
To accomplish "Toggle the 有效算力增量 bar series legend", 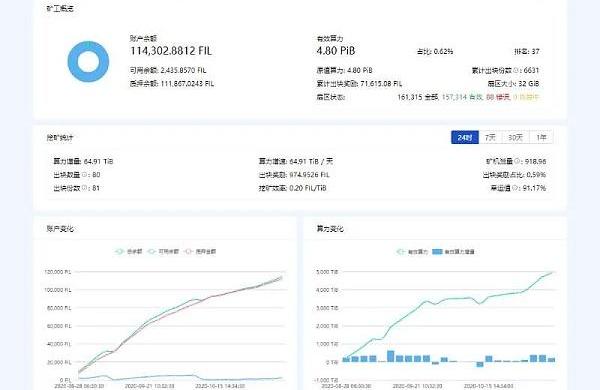I will (453, 251).
